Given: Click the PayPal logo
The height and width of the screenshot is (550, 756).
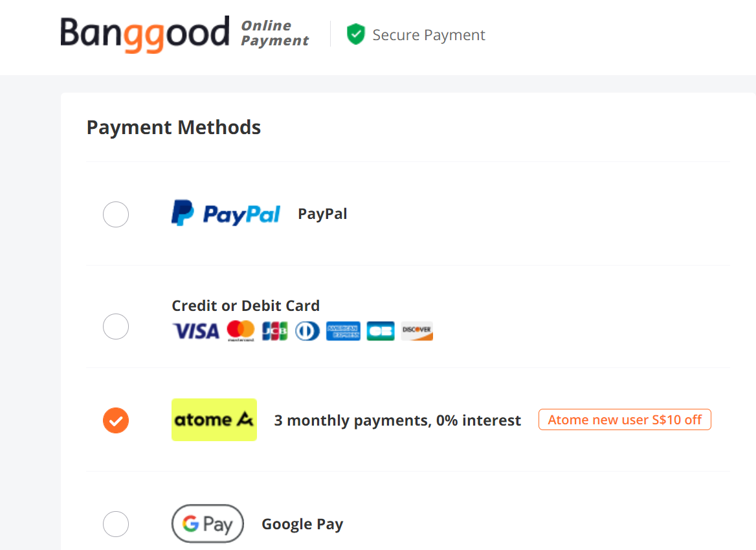Looking at the screenshot, I should coord(225,214).
